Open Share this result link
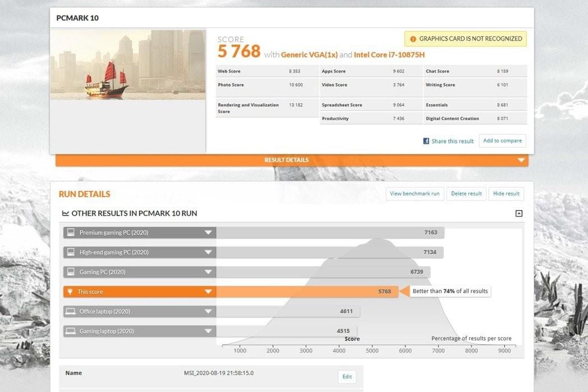588x392 pixels. 452,141
